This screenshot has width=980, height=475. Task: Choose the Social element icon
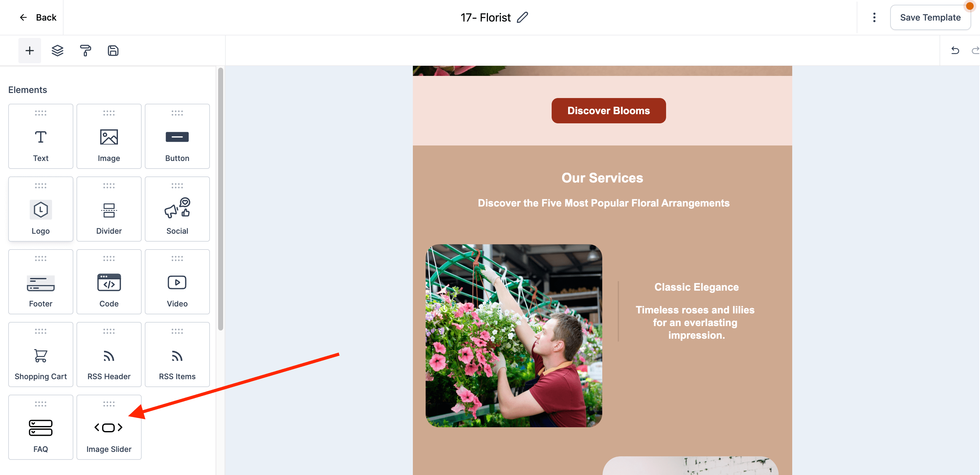[177, 208]
